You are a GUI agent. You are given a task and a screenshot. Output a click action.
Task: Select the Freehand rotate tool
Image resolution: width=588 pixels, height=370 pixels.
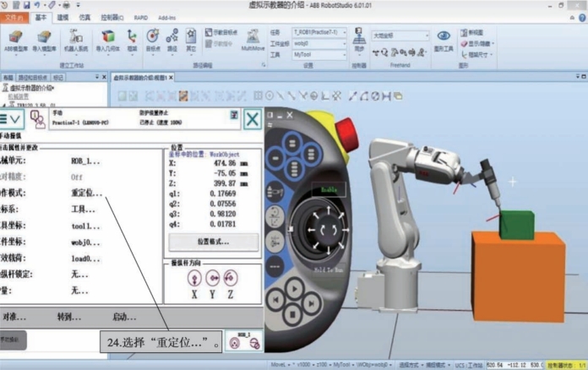coord(384,53)
